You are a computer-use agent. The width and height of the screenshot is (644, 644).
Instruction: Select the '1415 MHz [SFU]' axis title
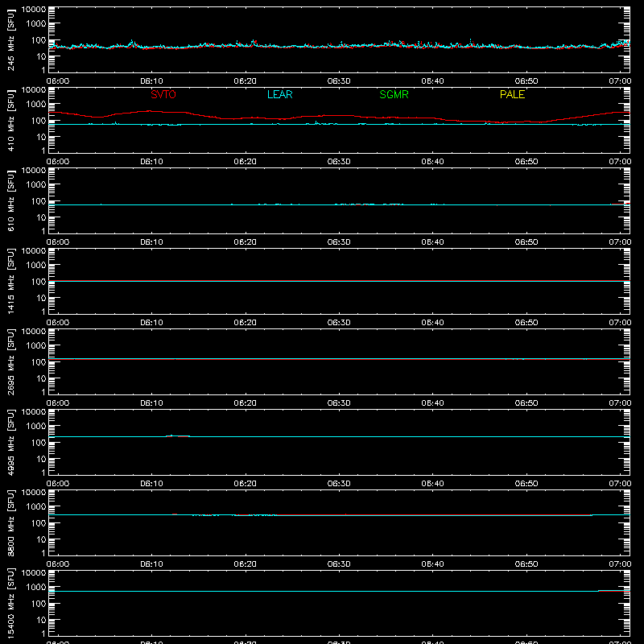point(11,281)
